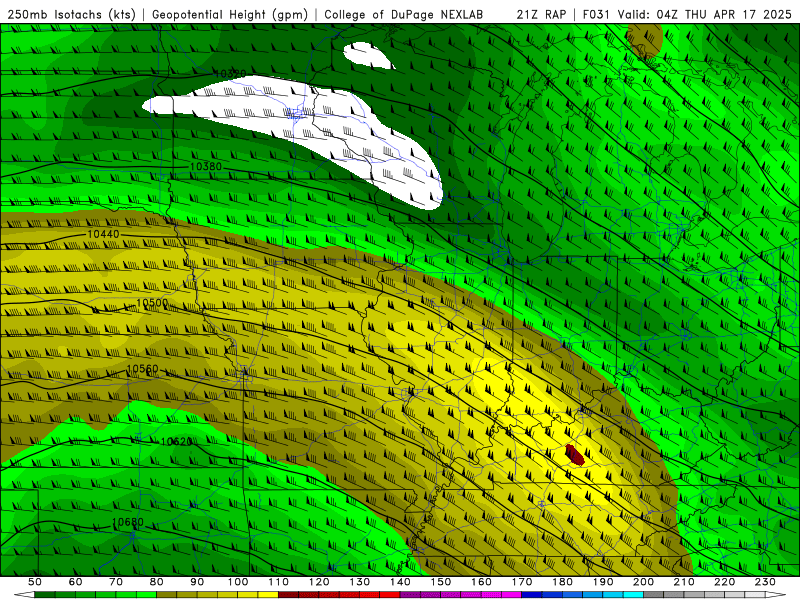Click the "F031" forecast hour text
This screenshot has height=600, width=800.
coord(596,14)
